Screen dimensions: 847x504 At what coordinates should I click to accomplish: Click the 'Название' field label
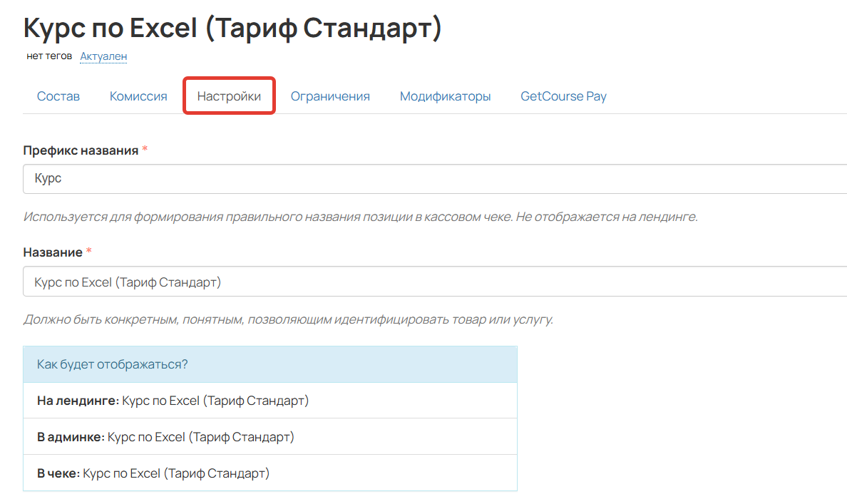pos(53,252)
